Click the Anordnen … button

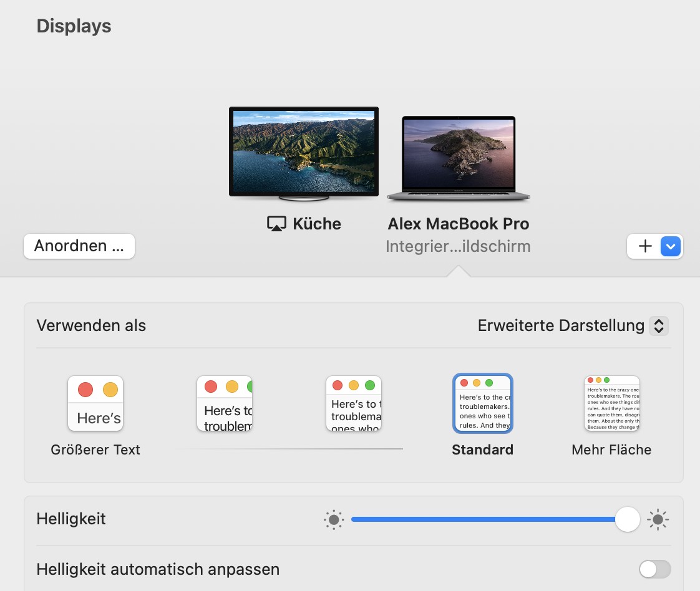coord(79,246)
